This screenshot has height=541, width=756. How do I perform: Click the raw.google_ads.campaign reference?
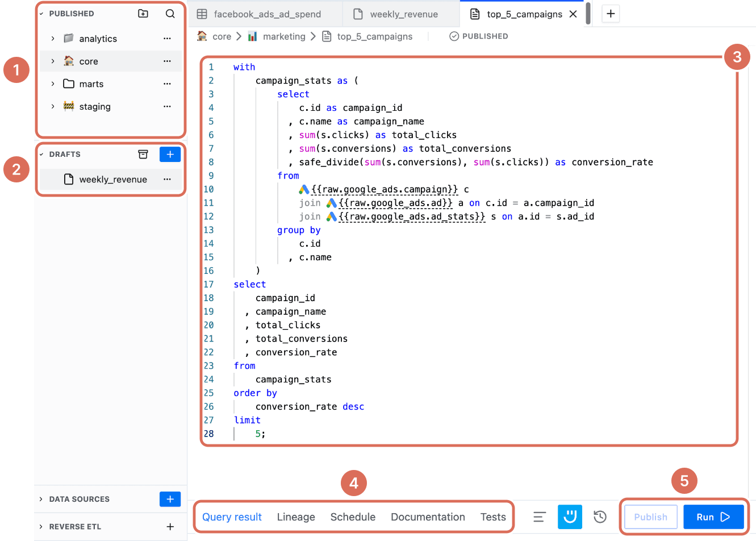378,189
